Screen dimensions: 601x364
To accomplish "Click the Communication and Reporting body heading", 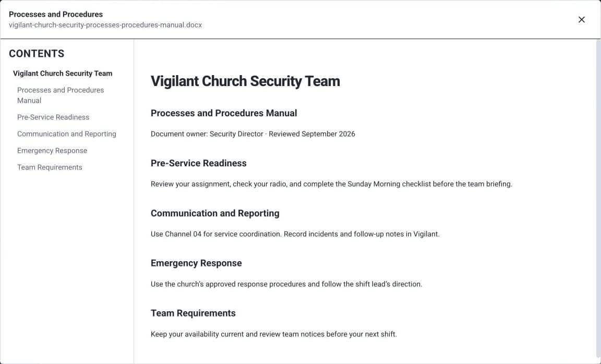I will [x=215, y=213].
